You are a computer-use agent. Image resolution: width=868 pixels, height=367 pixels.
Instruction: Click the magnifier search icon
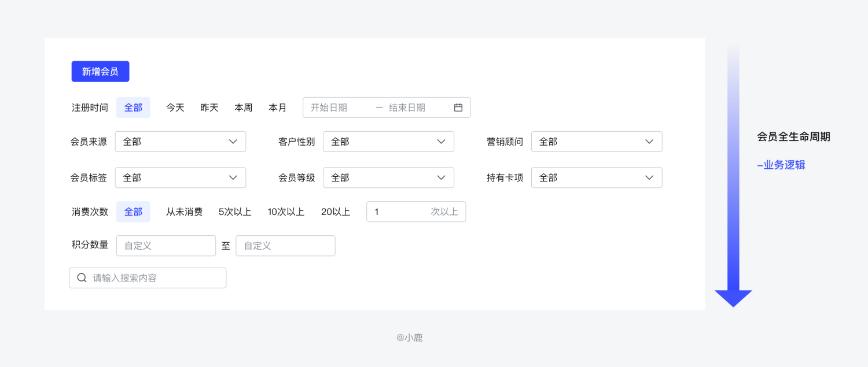tap(82, 278)
